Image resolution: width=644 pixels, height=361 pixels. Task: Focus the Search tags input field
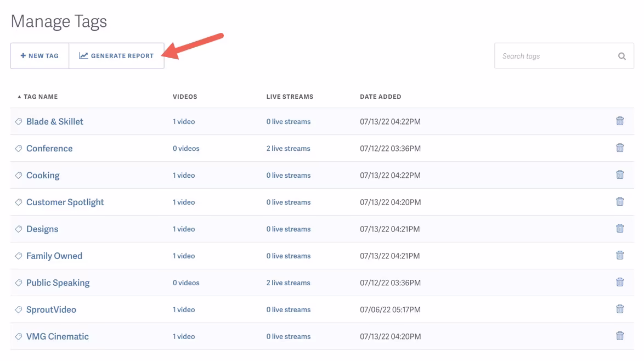[554, 56]
